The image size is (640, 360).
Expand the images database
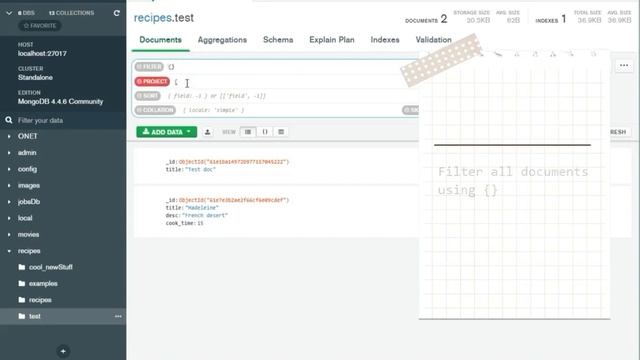pos(9,185)
